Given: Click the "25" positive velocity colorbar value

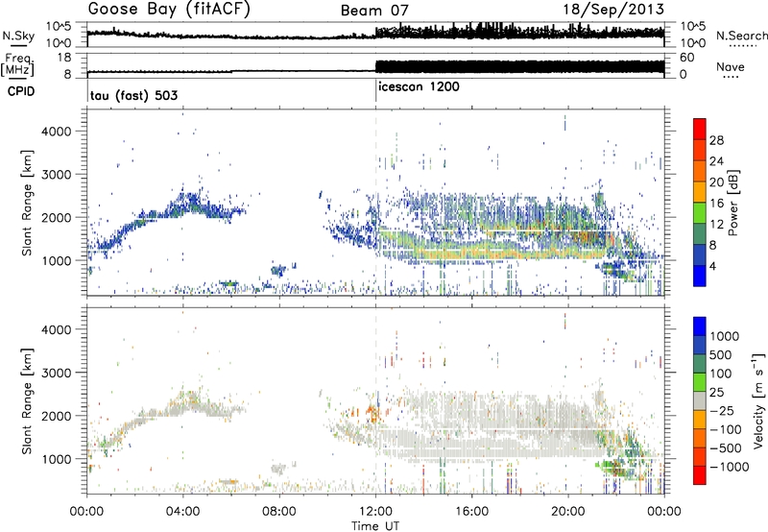Looking at the screenshot, I should tap(717, 393).
